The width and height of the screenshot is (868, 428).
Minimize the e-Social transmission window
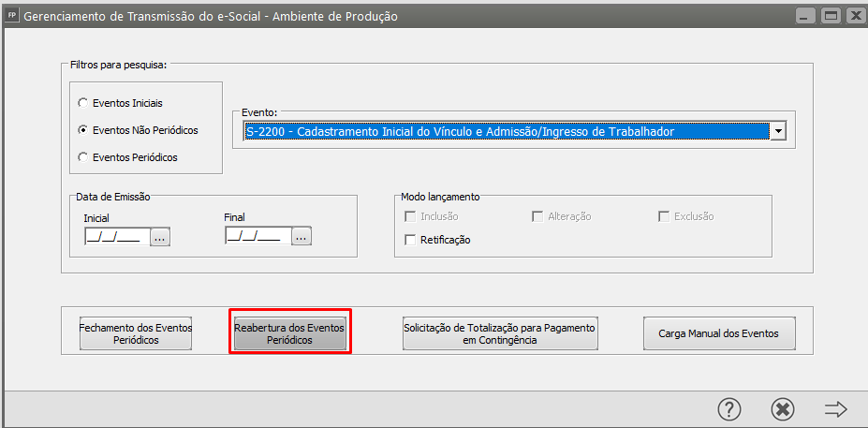pos(806,16)
